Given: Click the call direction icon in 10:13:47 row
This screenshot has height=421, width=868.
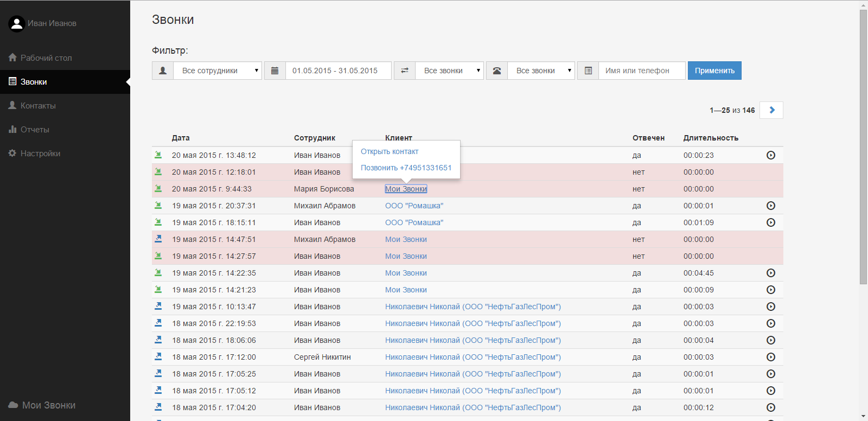Looking at the screenshot, I should (158, 306).
